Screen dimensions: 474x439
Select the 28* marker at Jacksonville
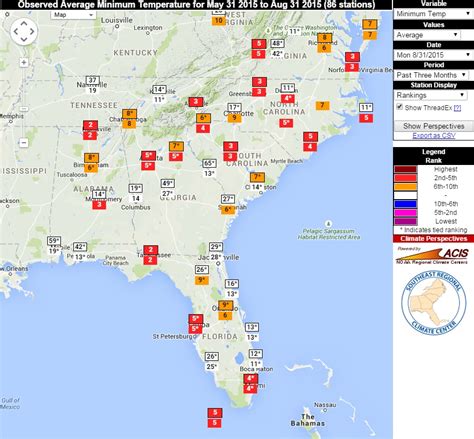click(216, 257)
